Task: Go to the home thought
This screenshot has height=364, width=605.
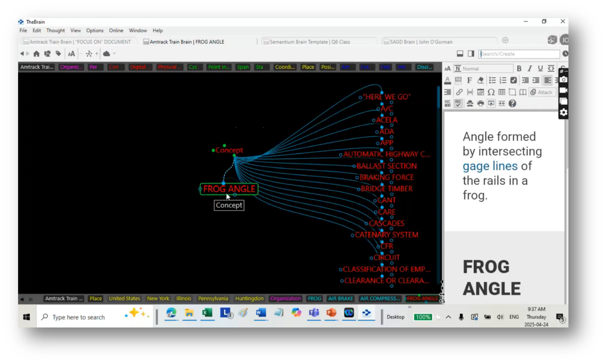Action: click(36, 54)
